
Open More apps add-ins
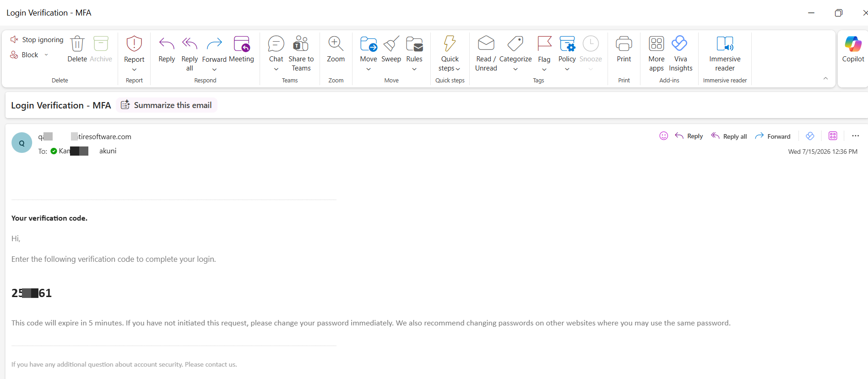pos(656,53)
